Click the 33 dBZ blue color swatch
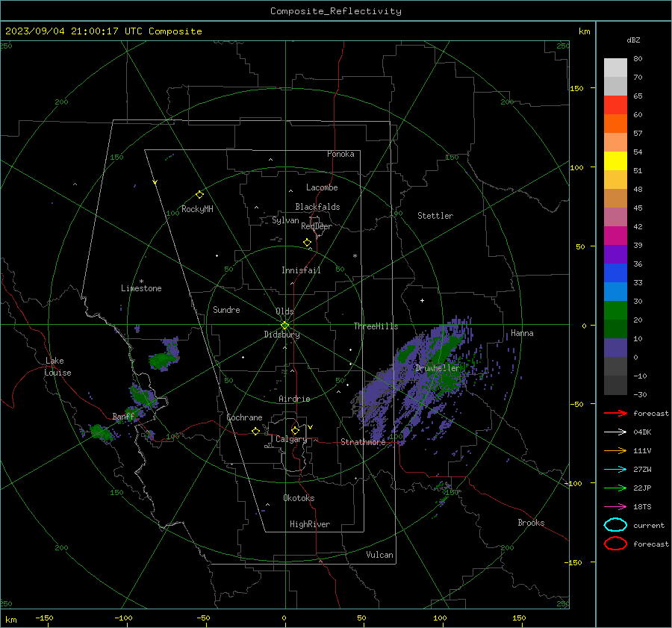672x628 pixels. coord(615,291)
